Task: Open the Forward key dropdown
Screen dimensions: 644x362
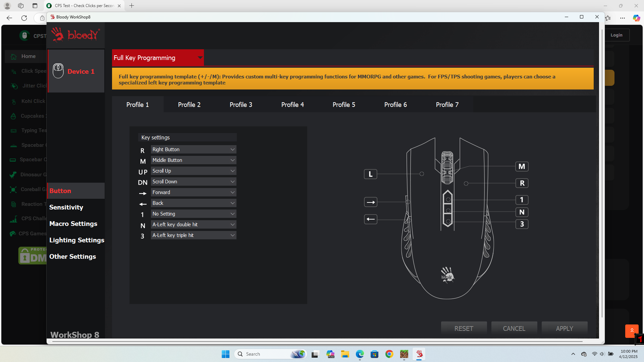Action: 194,192
